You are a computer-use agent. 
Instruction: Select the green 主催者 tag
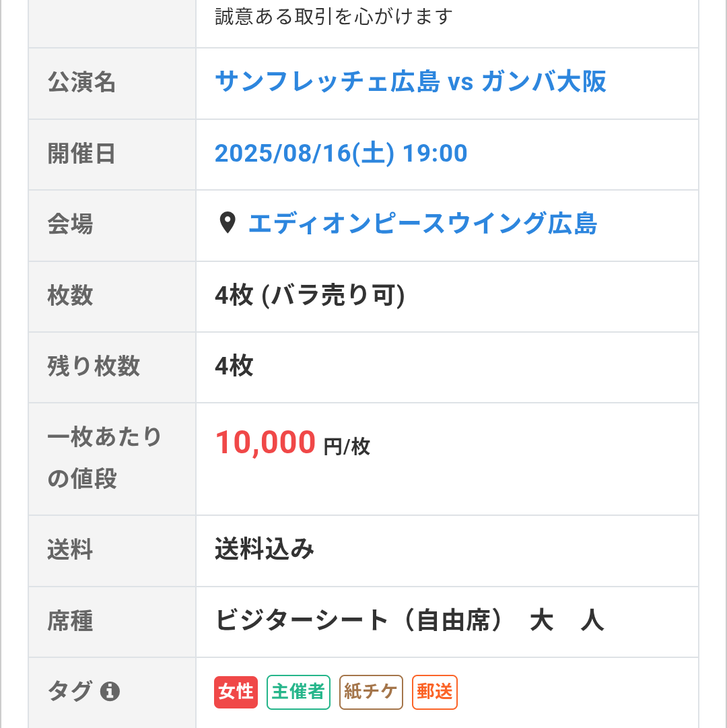[x=298, y=692]
